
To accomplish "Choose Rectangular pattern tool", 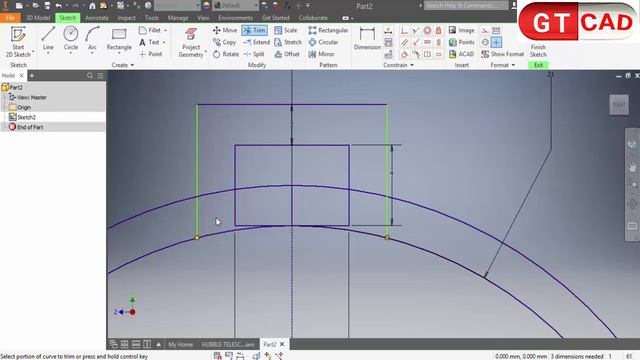I will point(328,30).
